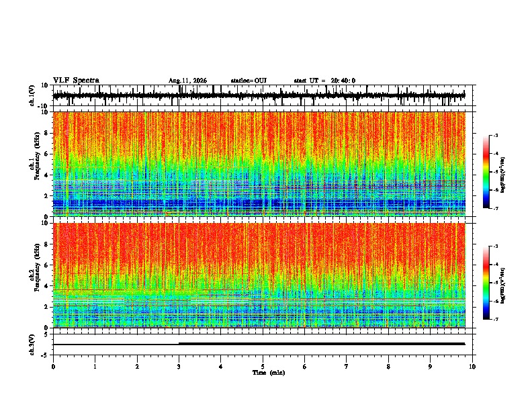Click the time axis tick label "0"
Screen dimensions: 532x411
click(53, 367)
